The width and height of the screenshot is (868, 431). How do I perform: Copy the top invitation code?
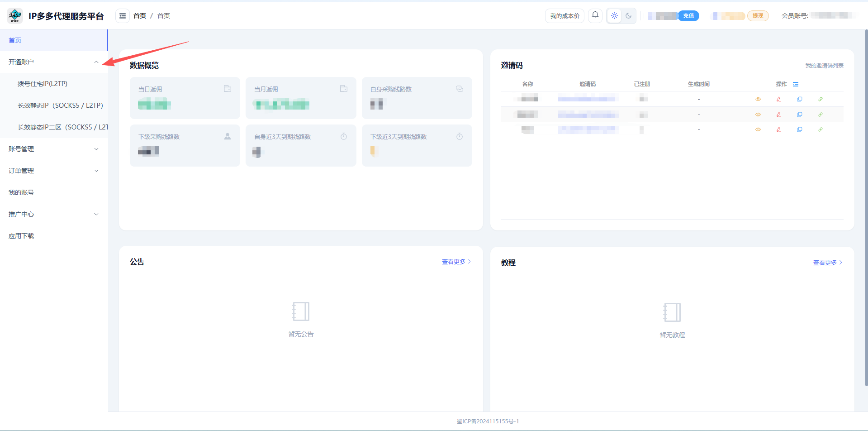pyautogui.click(x=800, y=99)
